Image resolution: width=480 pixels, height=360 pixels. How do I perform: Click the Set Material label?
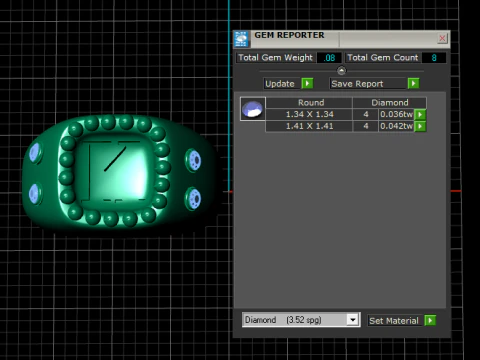coord(394,321)
